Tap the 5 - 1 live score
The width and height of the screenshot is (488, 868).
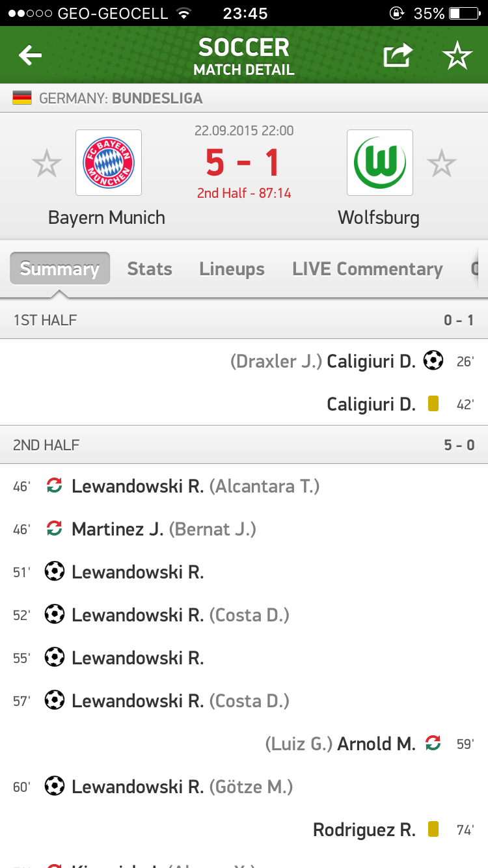click(243, 163)
